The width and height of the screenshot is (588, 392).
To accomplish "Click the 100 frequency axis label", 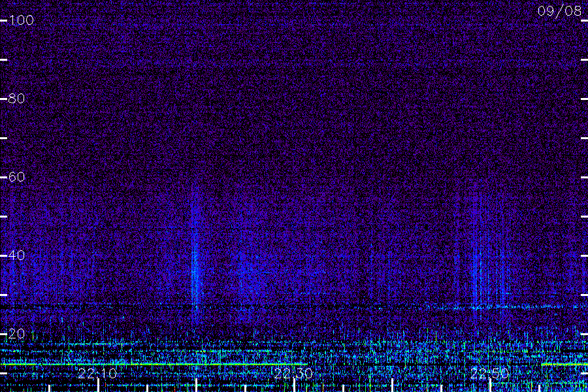I will pos(21,20).
